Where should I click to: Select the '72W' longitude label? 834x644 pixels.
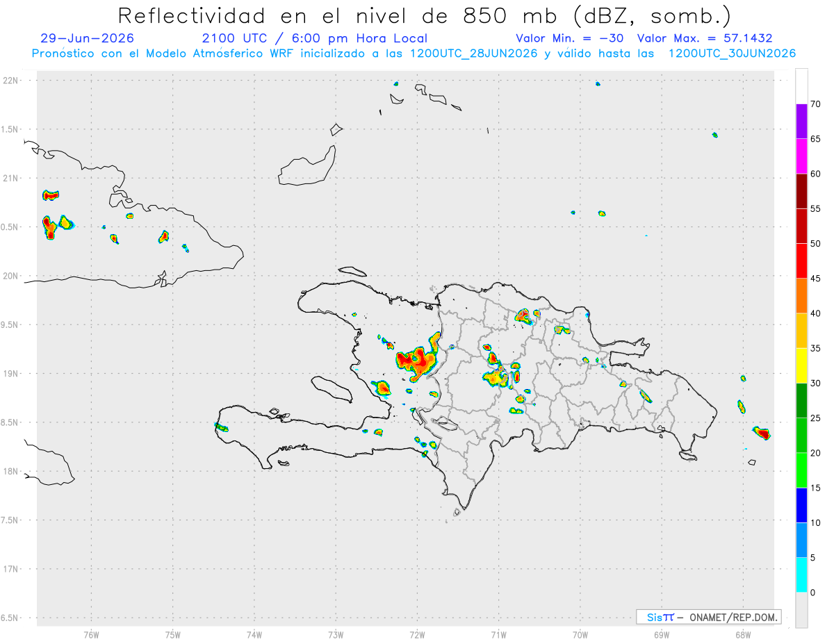(417, 635)
